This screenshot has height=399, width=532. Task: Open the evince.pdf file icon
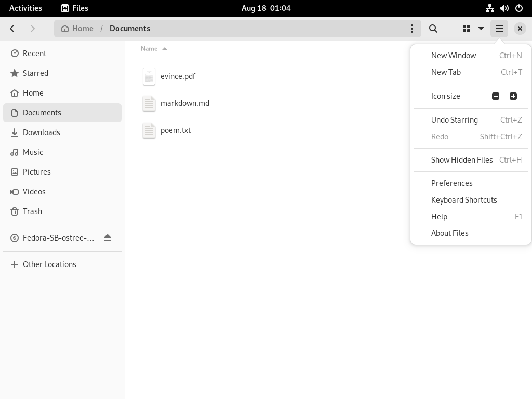tap(149, 76)
